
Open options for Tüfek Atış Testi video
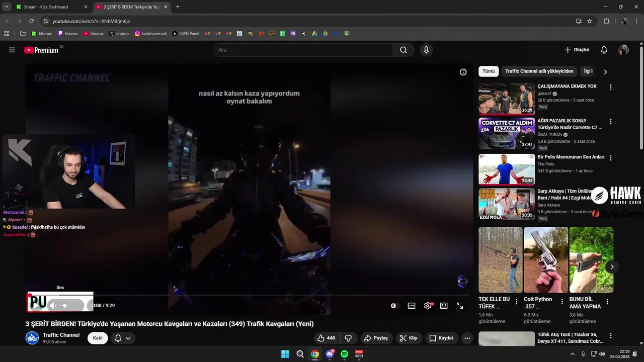(x=611, y=335)
